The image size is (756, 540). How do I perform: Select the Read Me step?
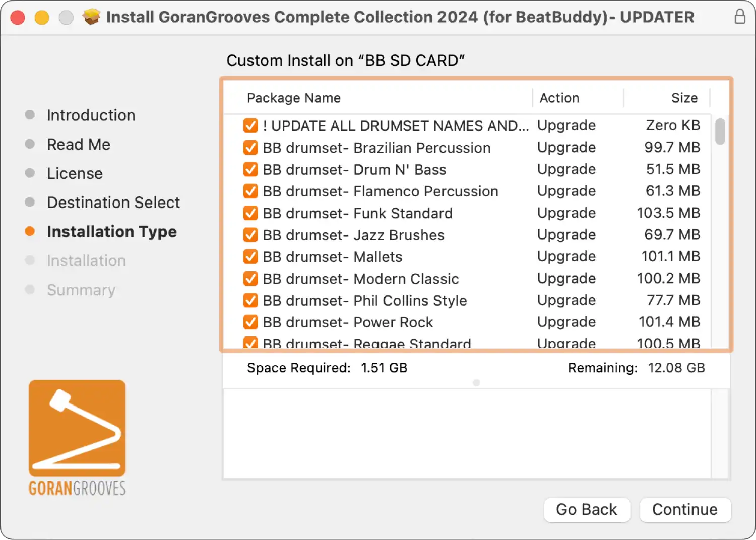click(79, 144)
